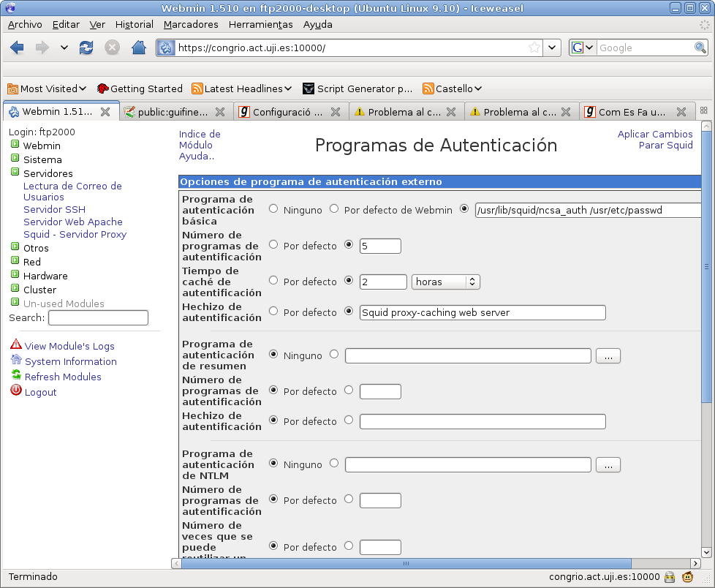The width and height of the screenshot is (715, 588).
Task: Click the red Logout icon
Action: 16,391
